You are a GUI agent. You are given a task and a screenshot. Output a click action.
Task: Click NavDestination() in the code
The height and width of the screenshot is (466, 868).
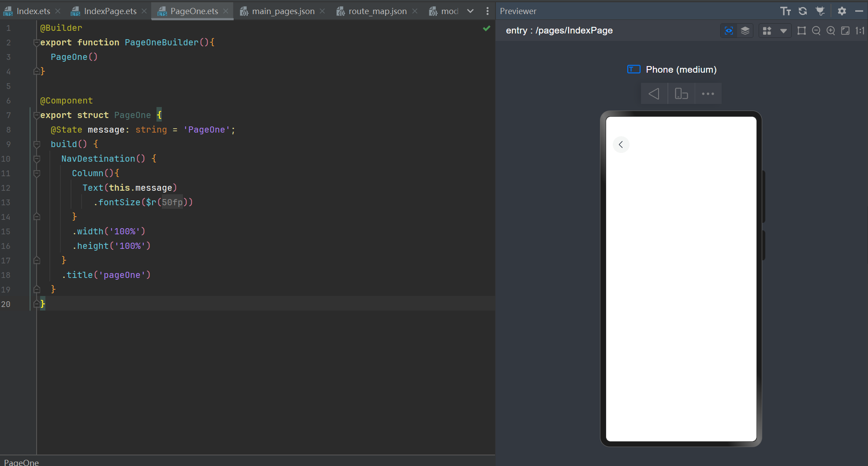(103, 159)
